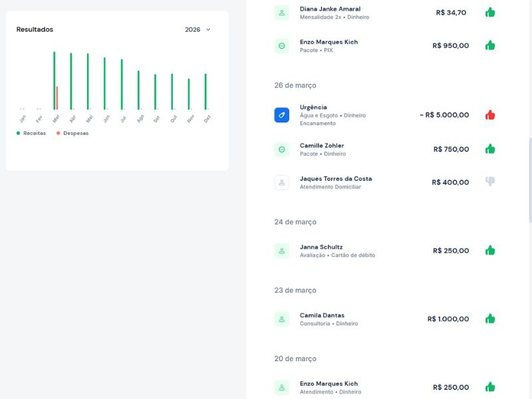Click Diana Janke Amaral's person icon
This screenshot has width=532, height=399.
(x=281, y=13)
